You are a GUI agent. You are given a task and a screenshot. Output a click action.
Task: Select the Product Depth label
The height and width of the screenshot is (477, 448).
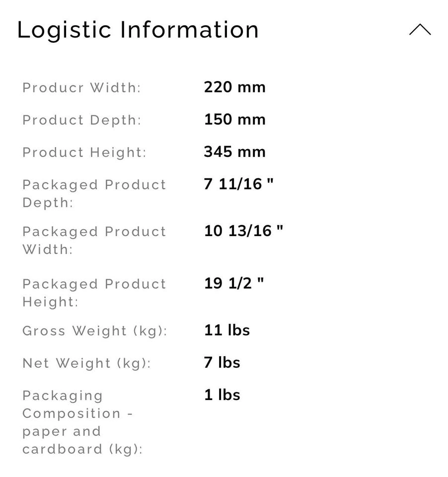(82, 120)
